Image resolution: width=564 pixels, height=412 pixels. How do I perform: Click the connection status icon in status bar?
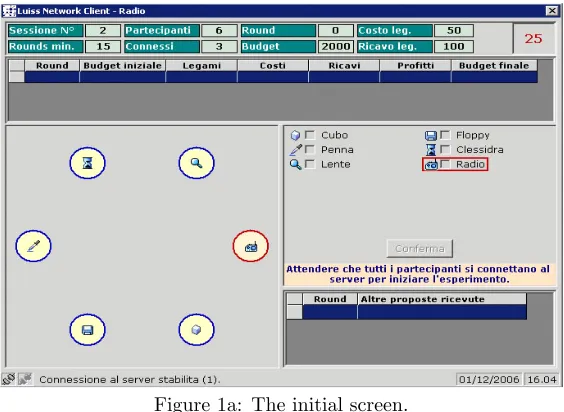click(x=9, y=379)
